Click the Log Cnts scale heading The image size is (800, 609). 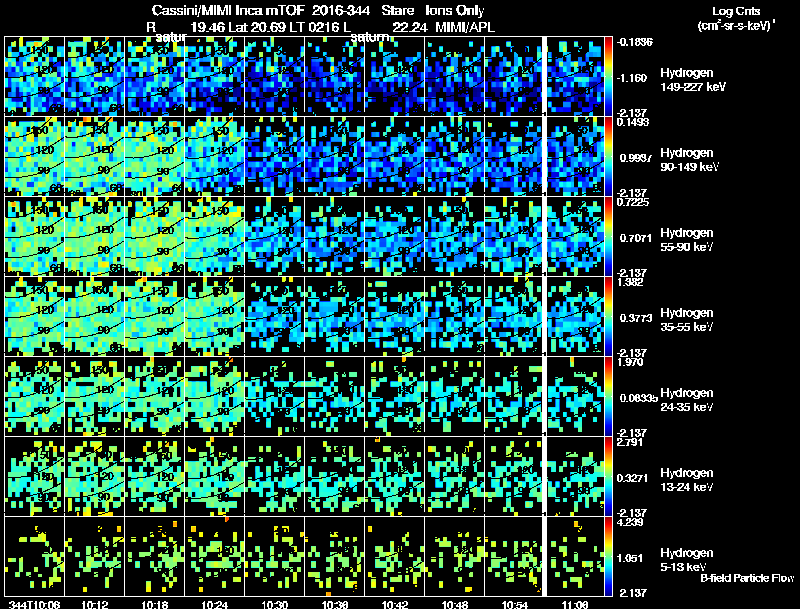pyautogui.click(x=736, y=11)
